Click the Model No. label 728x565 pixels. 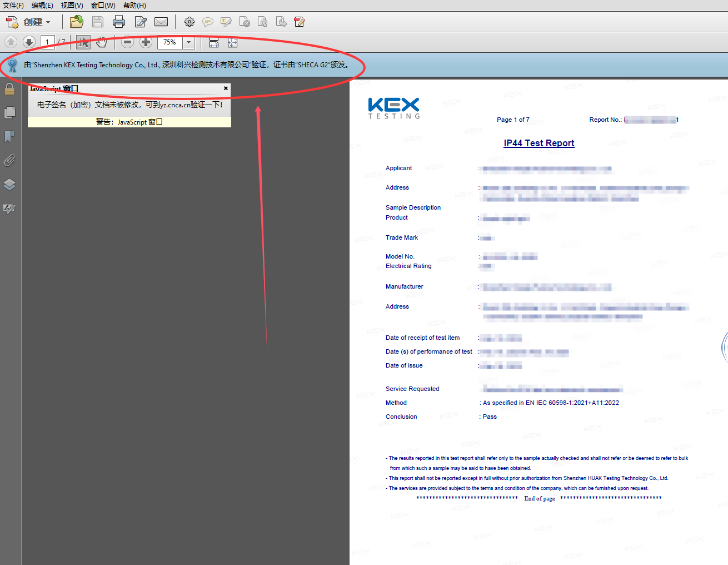[x=400, y=256]
